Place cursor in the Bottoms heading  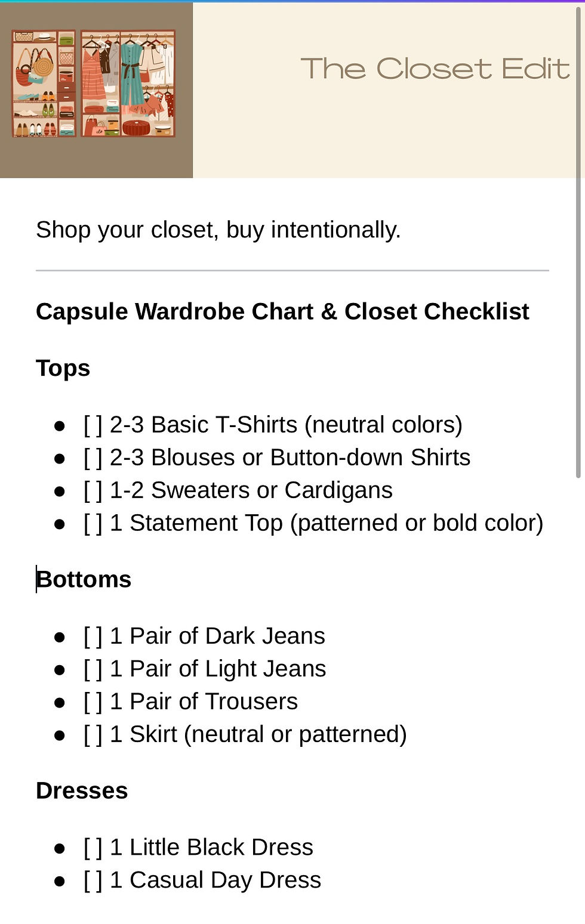[x=84, y=580]
